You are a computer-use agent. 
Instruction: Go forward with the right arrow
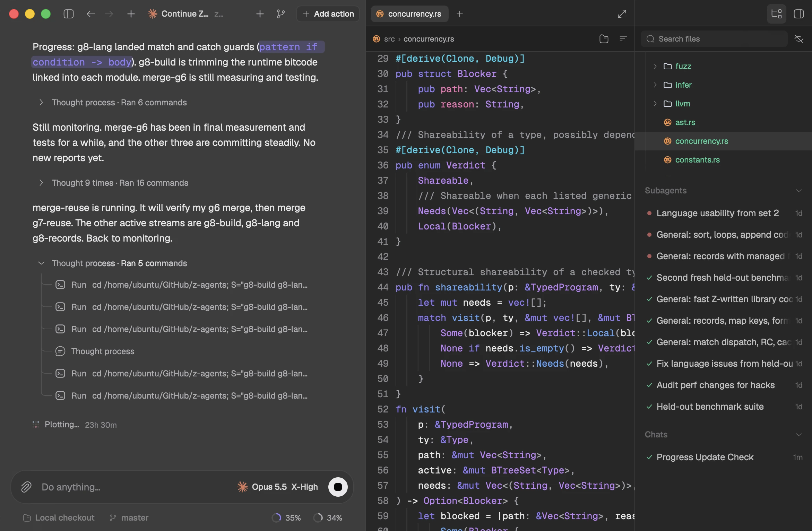click(109, 14)
